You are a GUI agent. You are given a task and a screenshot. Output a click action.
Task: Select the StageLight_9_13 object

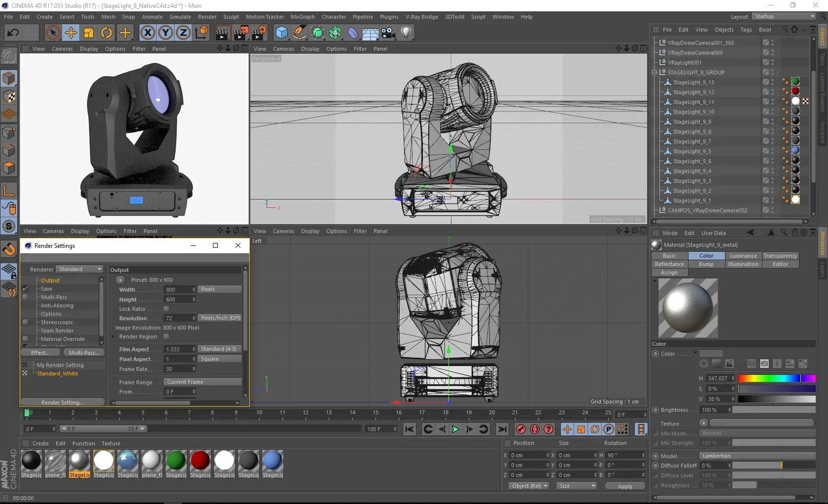click(693, 82)
